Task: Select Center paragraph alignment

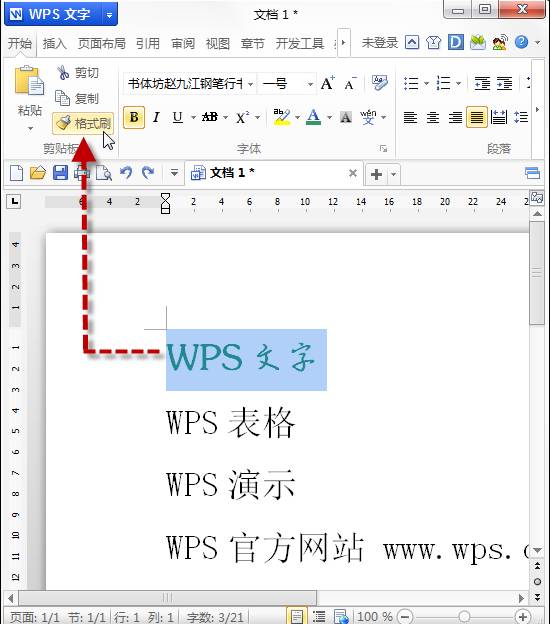Action: (x=433, y=117)
